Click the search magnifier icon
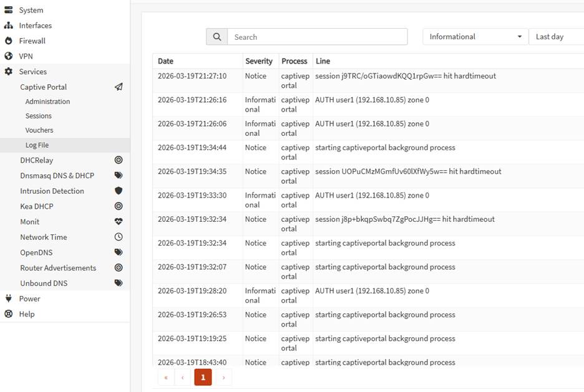The width and height of the screenshot is (584, 392). tap(217, 37)
